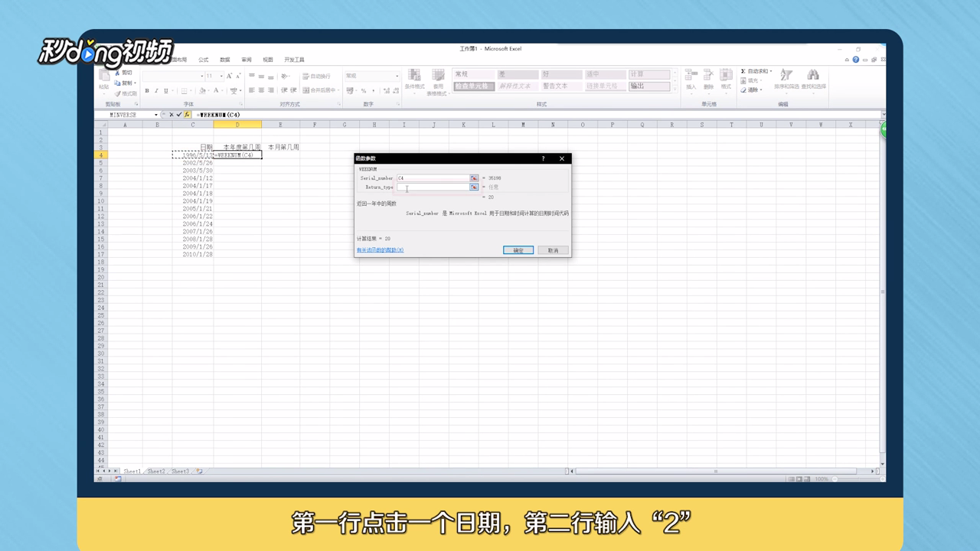The width and height of the screenshot is (980, 551).
Task: Click the Decrease Font Size icon
Action: click(x=238, y=76)
